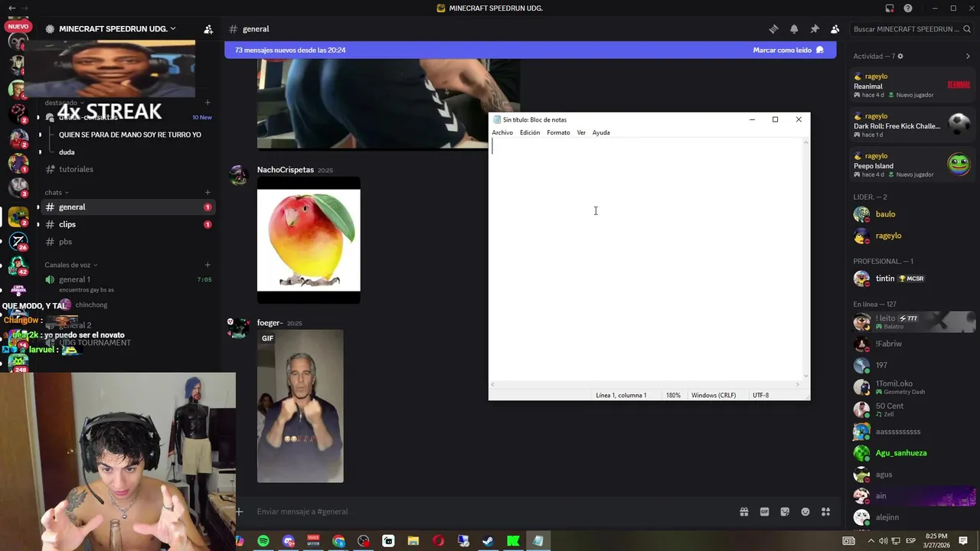Click the Notepad taskbar icon

click(x=538, y=541)
